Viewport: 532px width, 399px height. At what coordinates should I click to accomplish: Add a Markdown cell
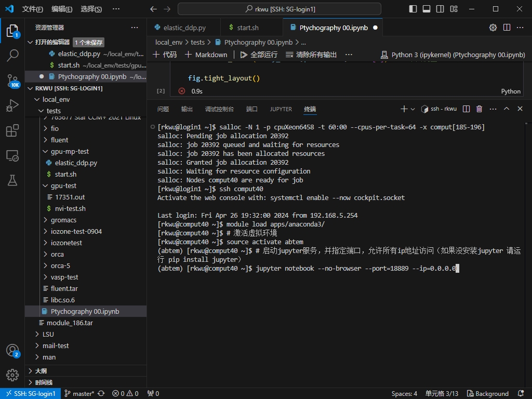206,55
